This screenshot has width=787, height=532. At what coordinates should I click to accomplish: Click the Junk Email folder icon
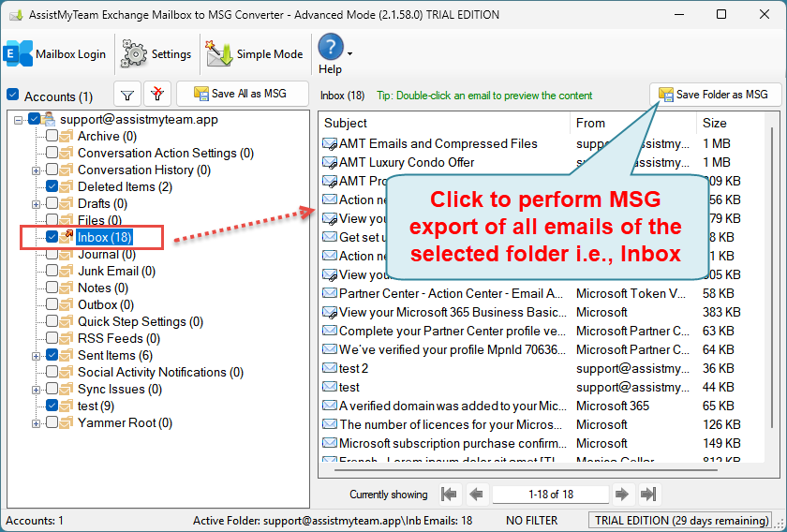pos(67,271)
